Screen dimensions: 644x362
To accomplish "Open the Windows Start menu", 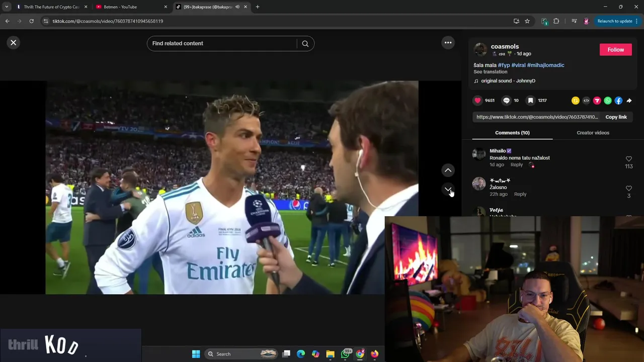I will click(x=196, y=354).
